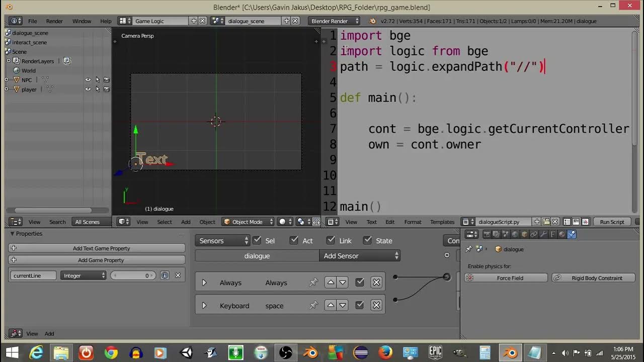Delete the dialogue_scene scene
The width and height of the screenshot is (644, 362).
click(x=295, y=21)
